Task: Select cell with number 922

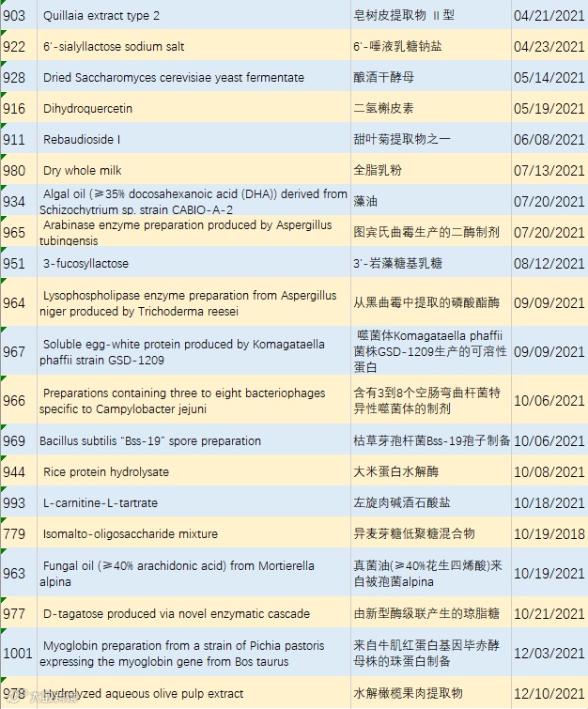Action: click(19, 46)
